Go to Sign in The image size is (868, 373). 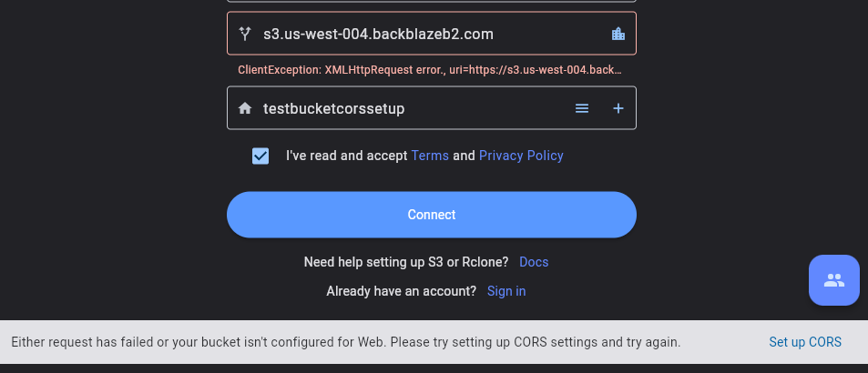506,291
